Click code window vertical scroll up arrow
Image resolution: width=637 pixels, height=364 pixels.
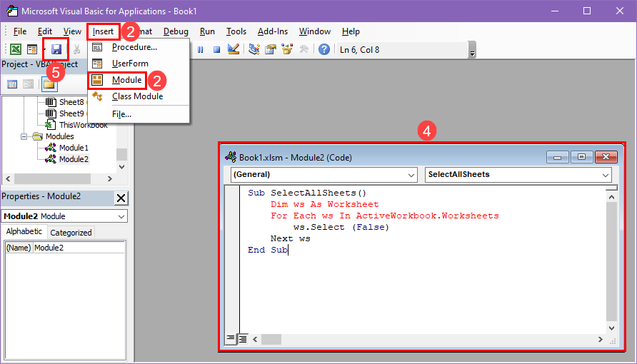(611, 197)
